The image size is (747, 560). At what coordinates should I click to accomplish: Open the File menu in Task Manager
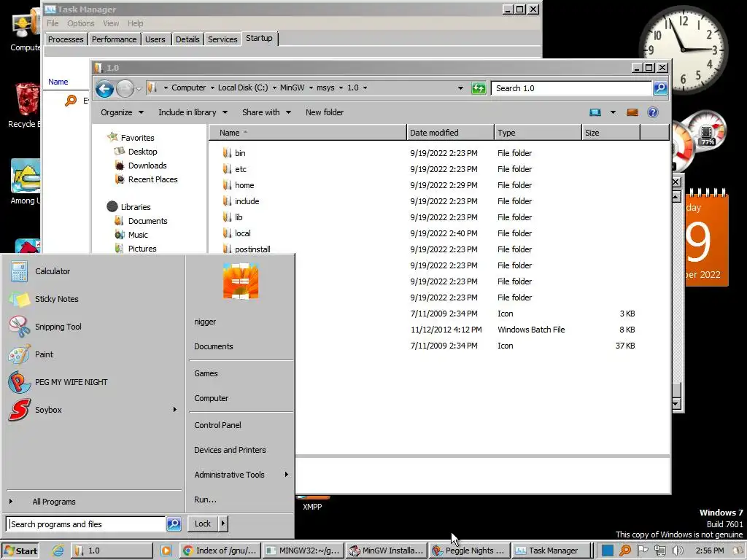click(x=53, y=23)
